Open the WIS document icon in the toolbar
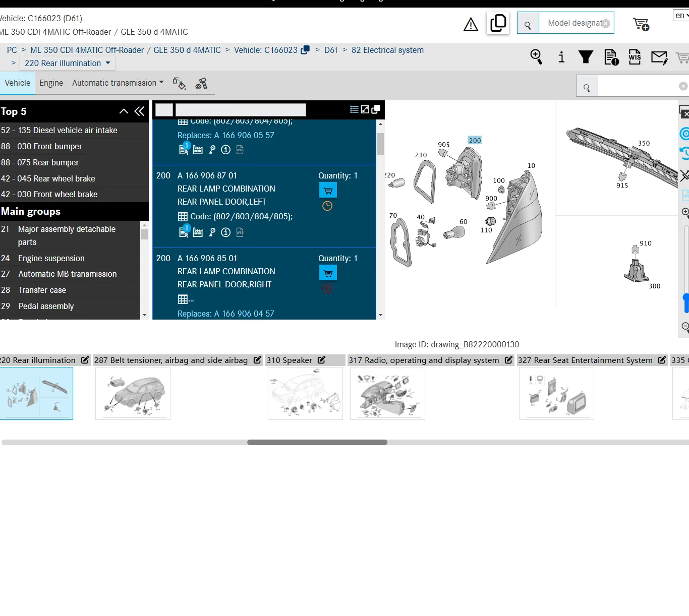Screen dimensions: 689x616 point(635,57)
